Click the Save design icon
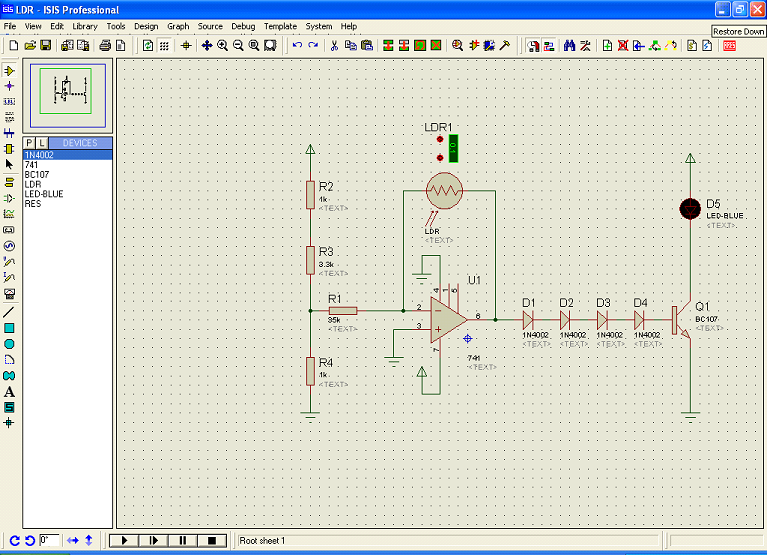 (x=46, y=45)
